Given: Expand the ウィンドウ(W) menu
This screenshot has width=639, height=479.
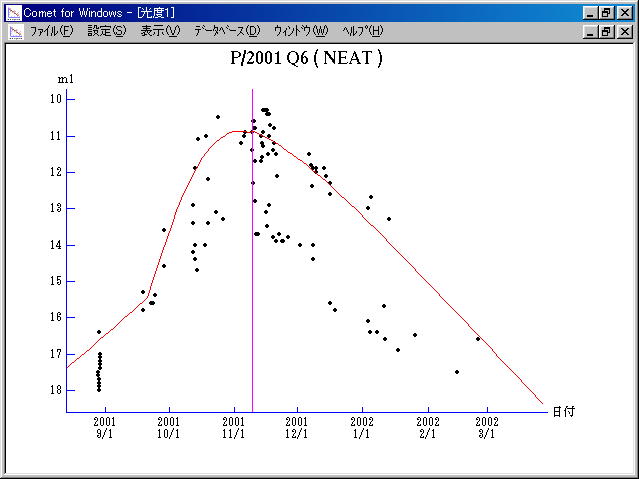Looking at the screenshot, I should click(300, 31).
